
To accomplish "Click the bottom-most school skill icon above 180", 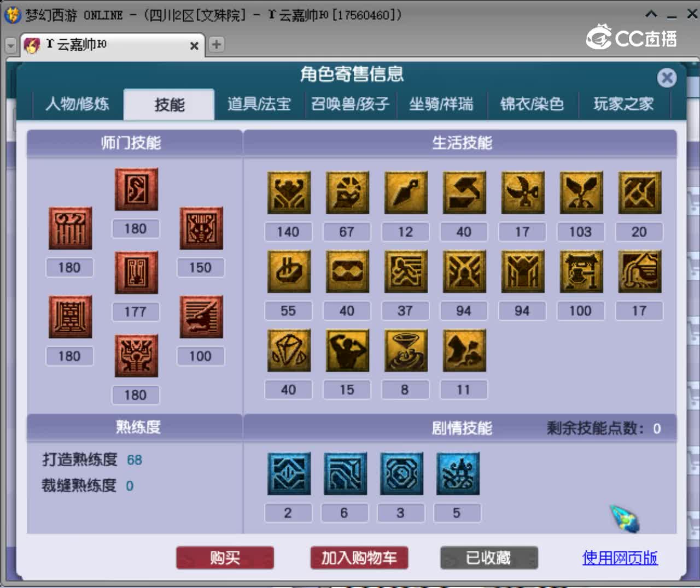I will click(x=136, y=356).
